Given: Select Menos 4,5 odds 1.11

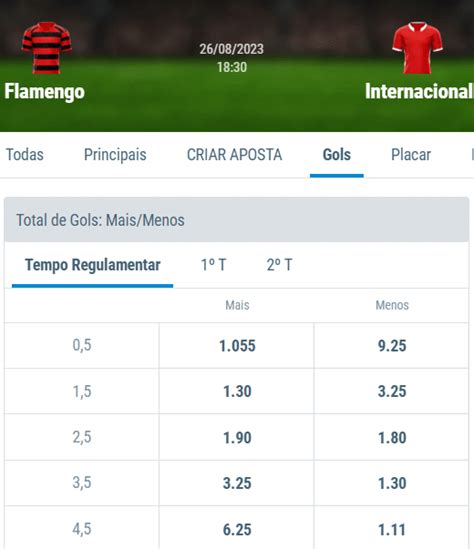Looking at the screenshot, I should pos(391,529).
